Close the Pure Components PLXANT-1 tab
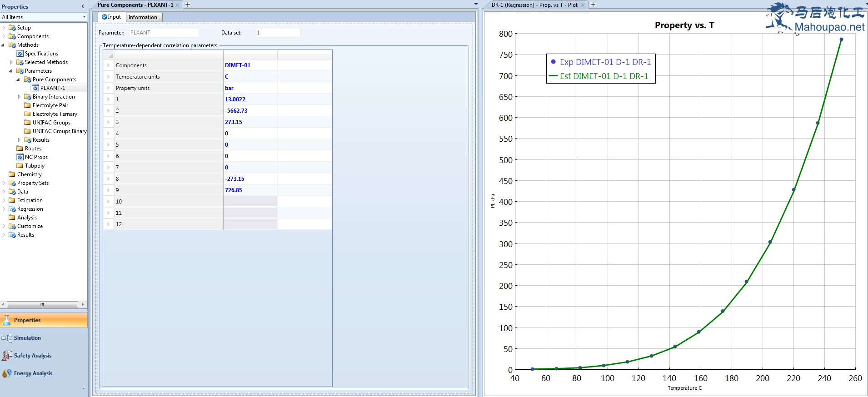This screenshot has height=397, width=868. coord(178,5)
